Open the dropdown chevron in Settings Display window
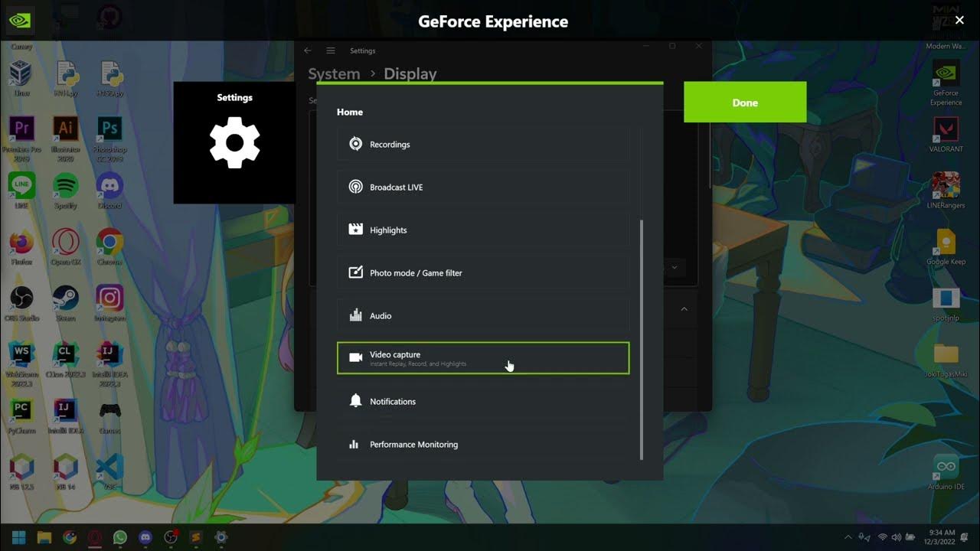 [x=675, y=267]
